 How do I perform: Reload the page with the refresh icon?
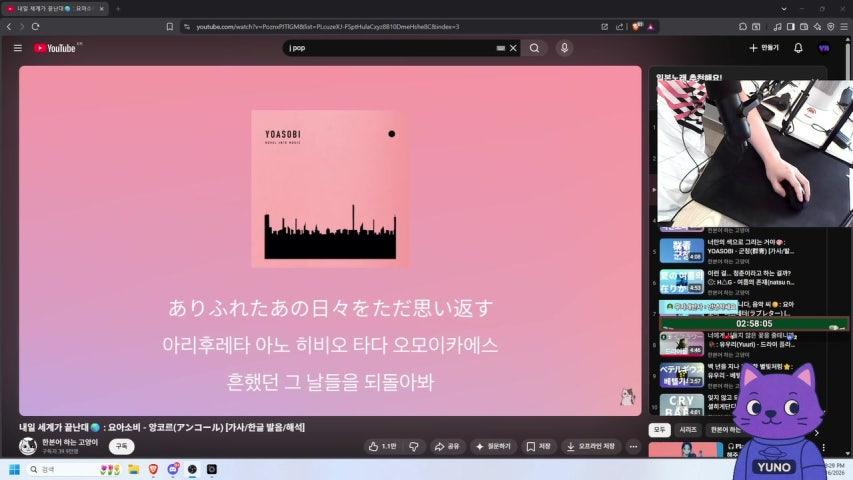pos(36,26)
